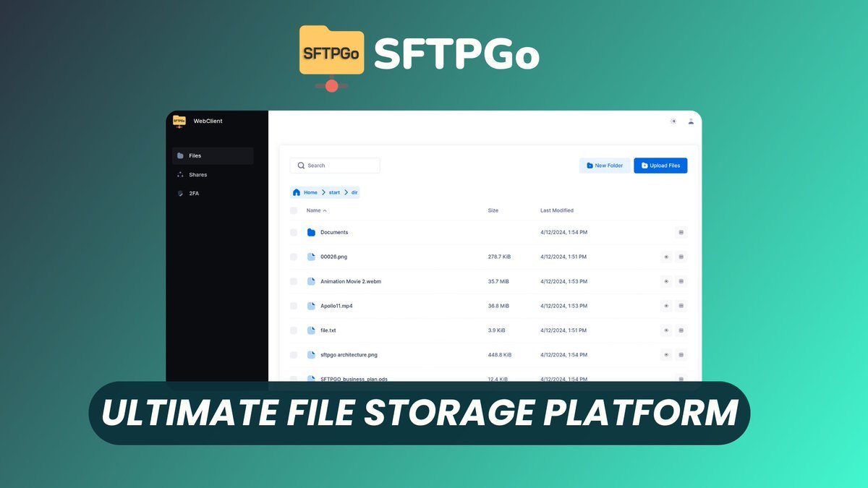Tick the checkbox for Apollo11.mp4
The width and height of the screenshot is (868, 488).
coord(294,306)
